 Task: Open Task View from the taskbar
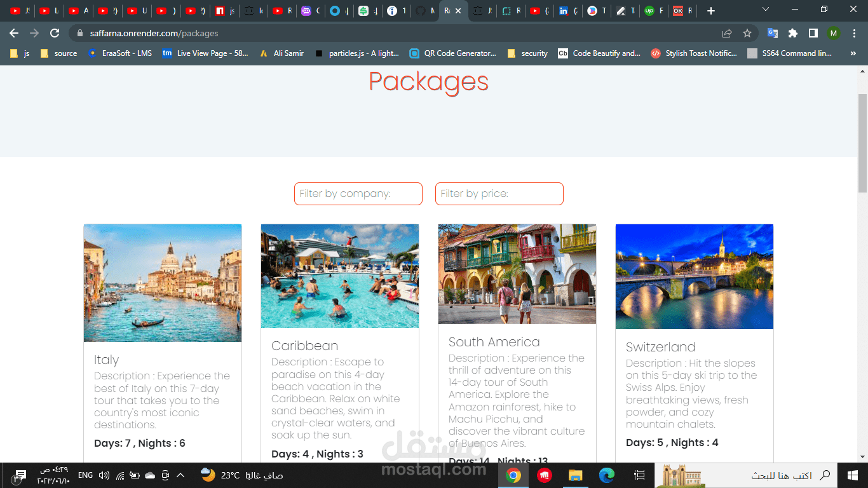point(640,475)
